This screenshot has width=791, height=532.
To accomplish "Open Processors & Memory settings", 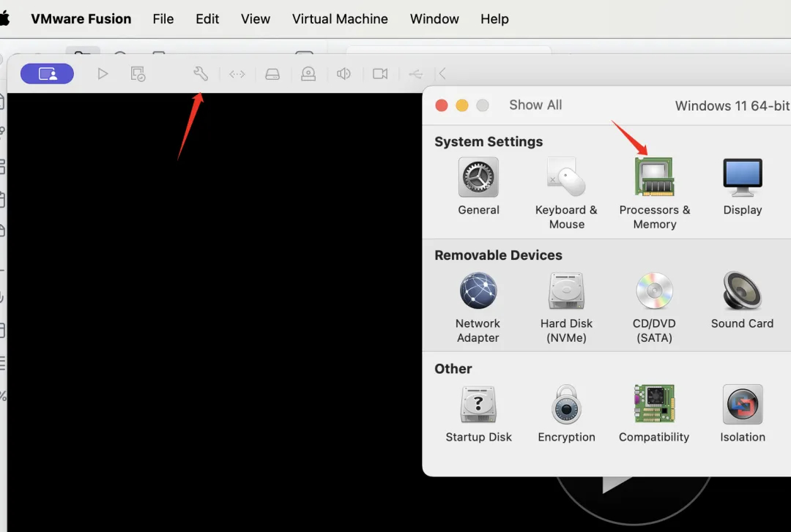I will 654,194.
